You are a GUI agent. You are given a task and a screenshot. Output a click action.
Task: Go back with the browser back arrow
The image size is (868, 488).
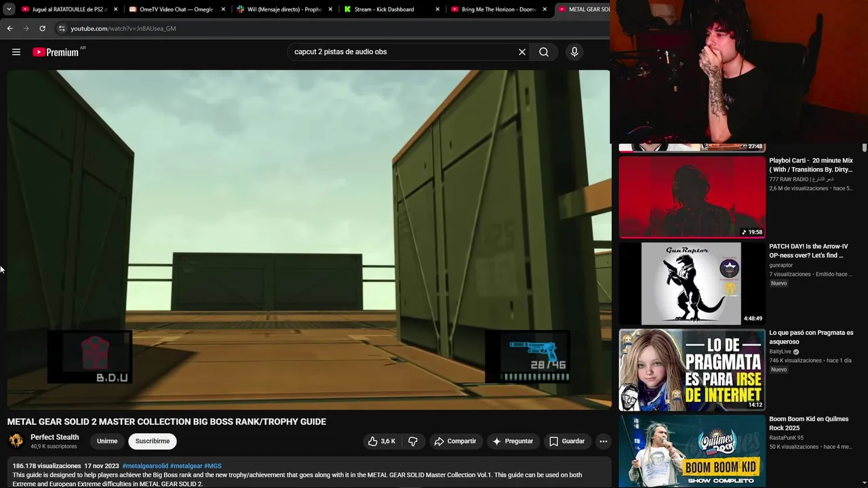tap(9, 28)
